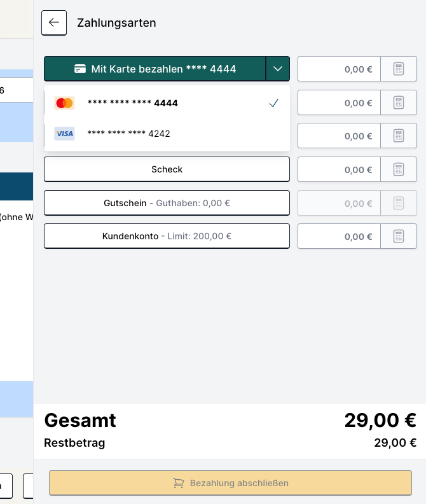Image resolution: width=426 pixels, height=504 pixels.
Task: Choose Gutschein payment option
Action: click(x=167, y=203)
